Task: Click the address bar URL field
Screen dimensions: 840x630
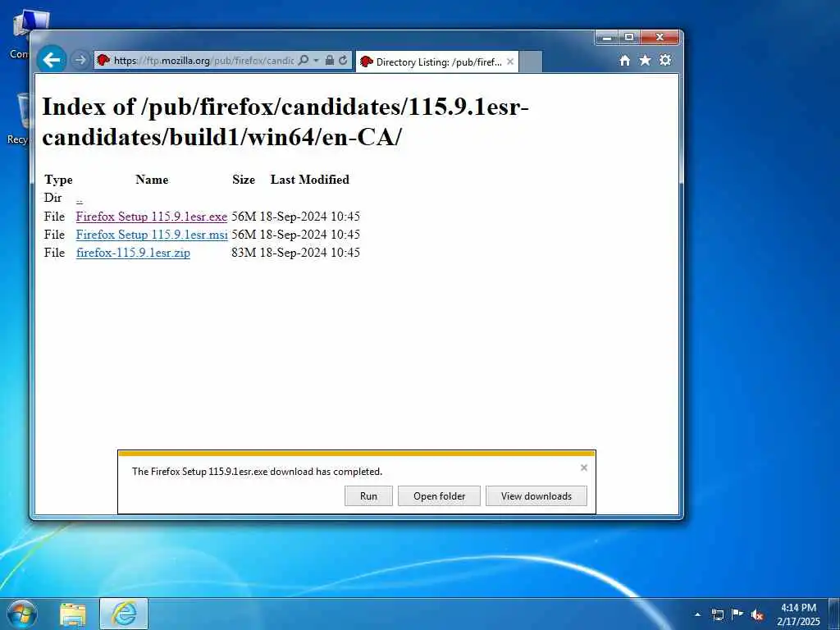Action: click(203, 61)
